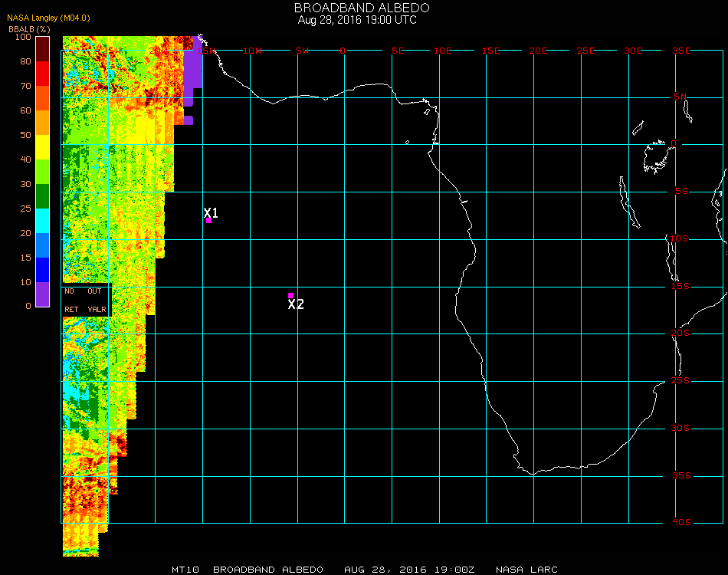Click the 20E longitude label
The image size is (728, 575).
539,51
